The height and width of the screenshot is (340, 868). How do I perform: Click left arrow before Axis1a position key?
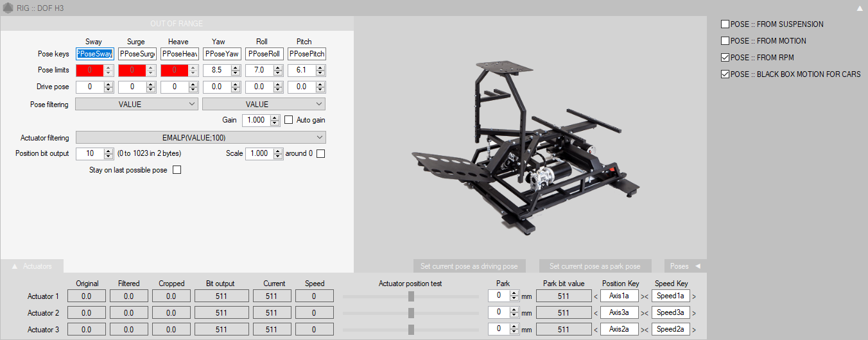coord(595,296)
